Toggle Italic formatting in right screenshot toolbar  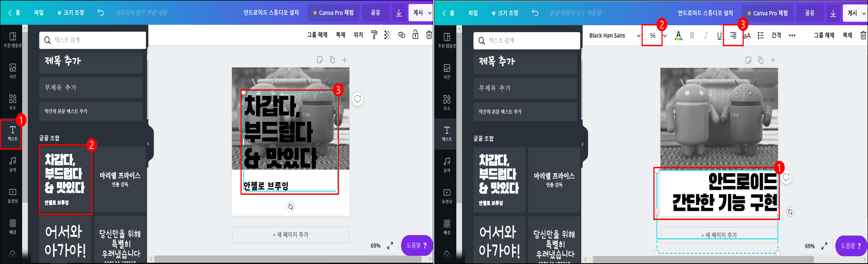point(705,36)
